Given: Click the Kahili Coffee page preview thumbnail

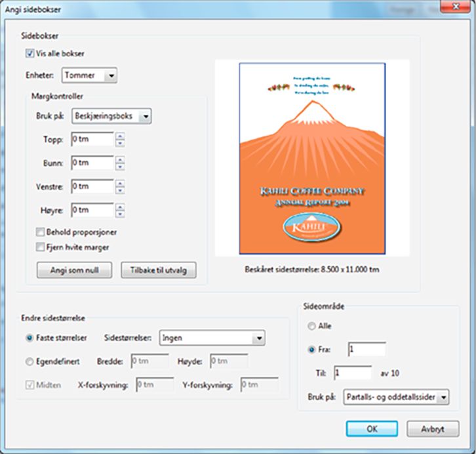Looking at the screenshot, I should (312, 158).
